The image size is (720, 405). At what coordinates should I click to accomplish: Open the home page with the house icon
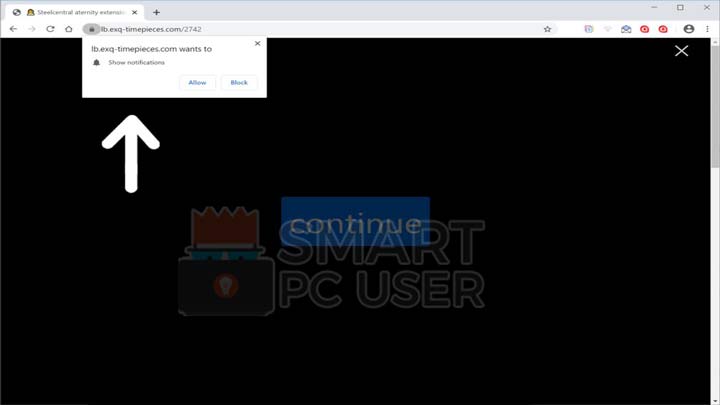(x=69, y=29)
